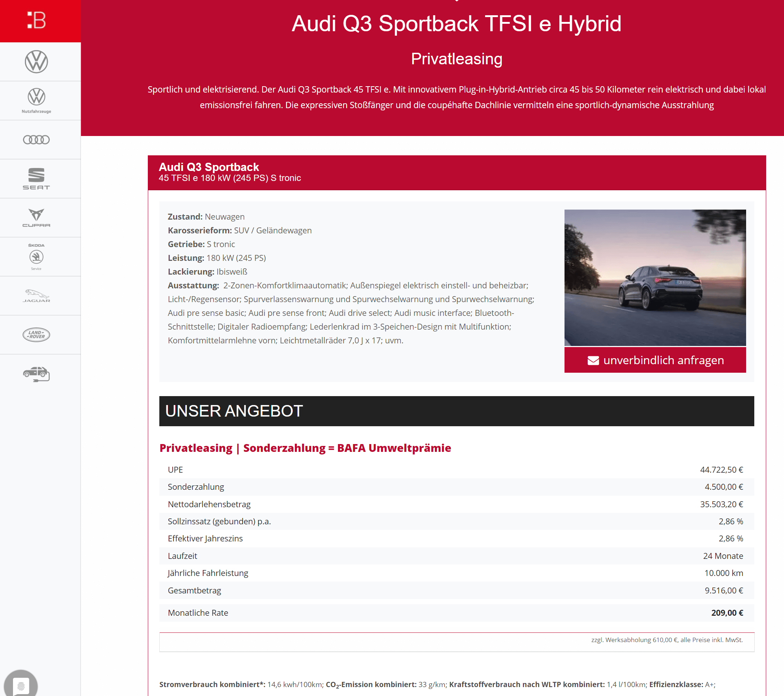Image resolution: width=784 pixels, height=696 pixels.
Task: Select the SEAT brand icon
Action: pos(36,179)
